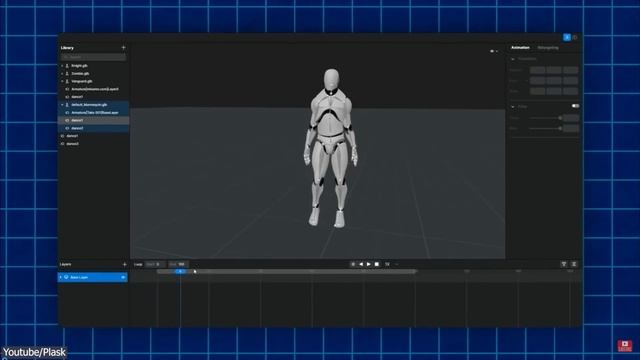The width and height of the screenshot is (640, 360).
Task: Click the blue button in top-right header
Action: 567,38
